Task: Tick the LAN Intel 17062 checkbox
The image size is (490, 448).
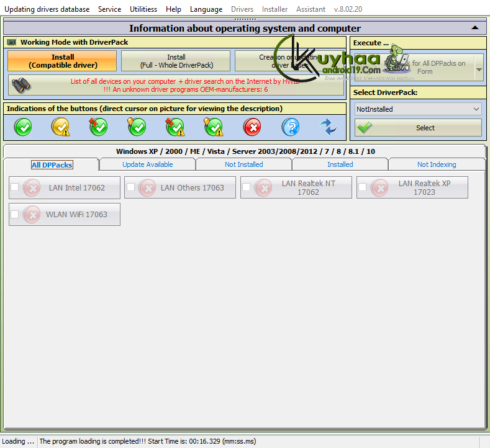Action: [x=15, y=187]
